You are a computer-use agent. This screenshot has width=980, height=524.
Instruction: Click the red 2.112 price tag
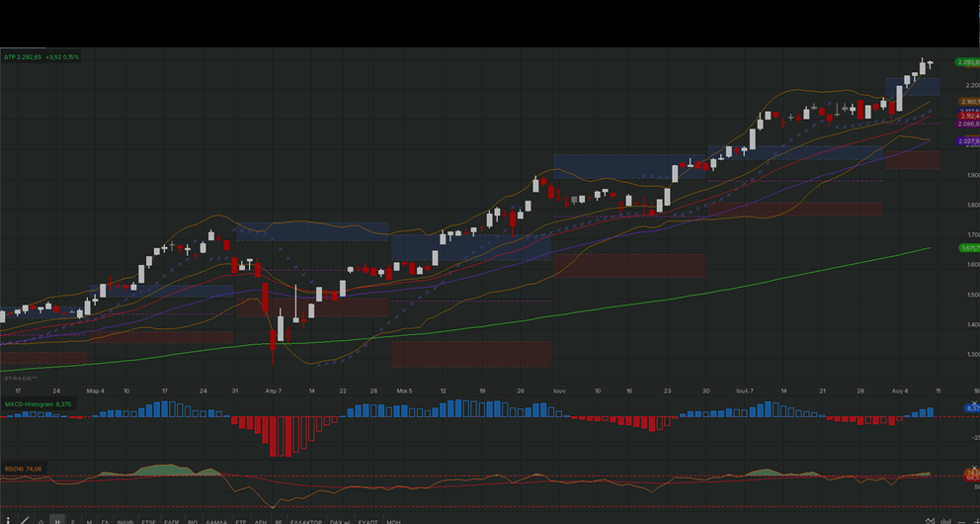[969, 116]
